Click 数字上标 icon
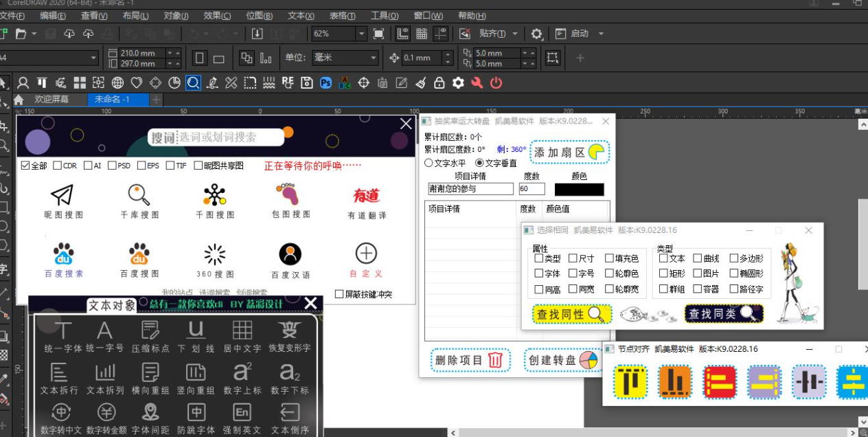The image size is (868, 437). click(242, 372)
